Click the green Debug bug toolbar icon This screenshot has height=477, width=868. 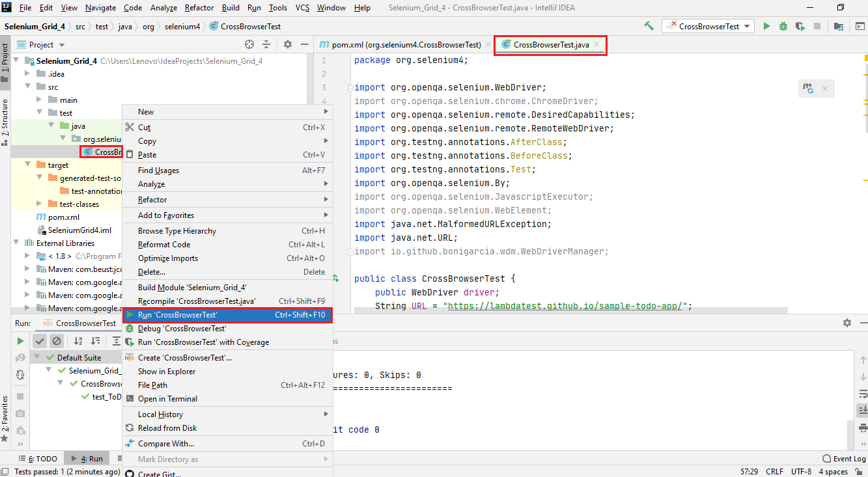(x=783, y=26)
